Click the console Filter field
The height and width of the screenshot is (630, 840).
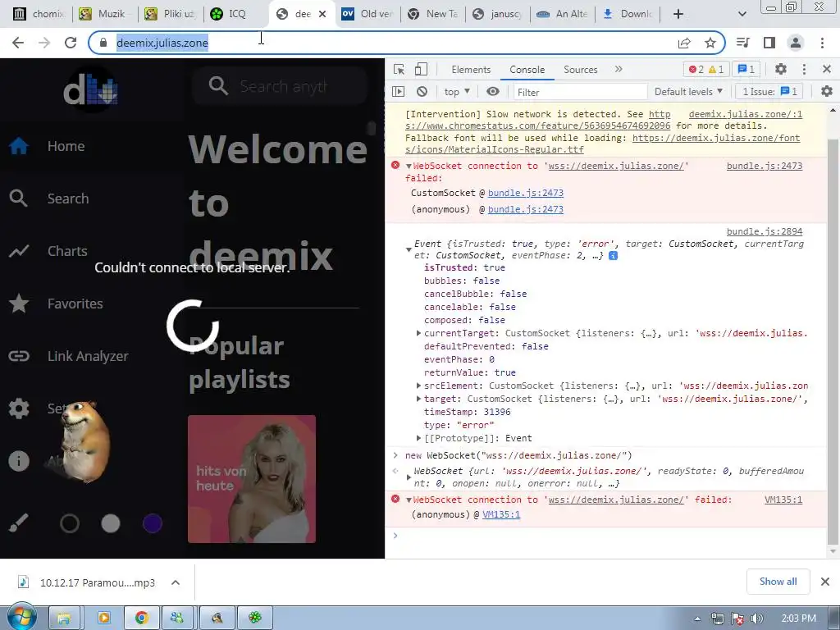pyautogui.click(x=580, y=92)
